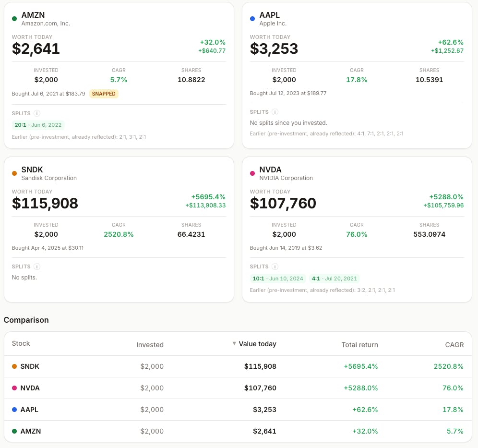Click the 5.7% CAGR on AMZN card
The height and width of the screenshot is (448, 478).
tap(119, 80)
